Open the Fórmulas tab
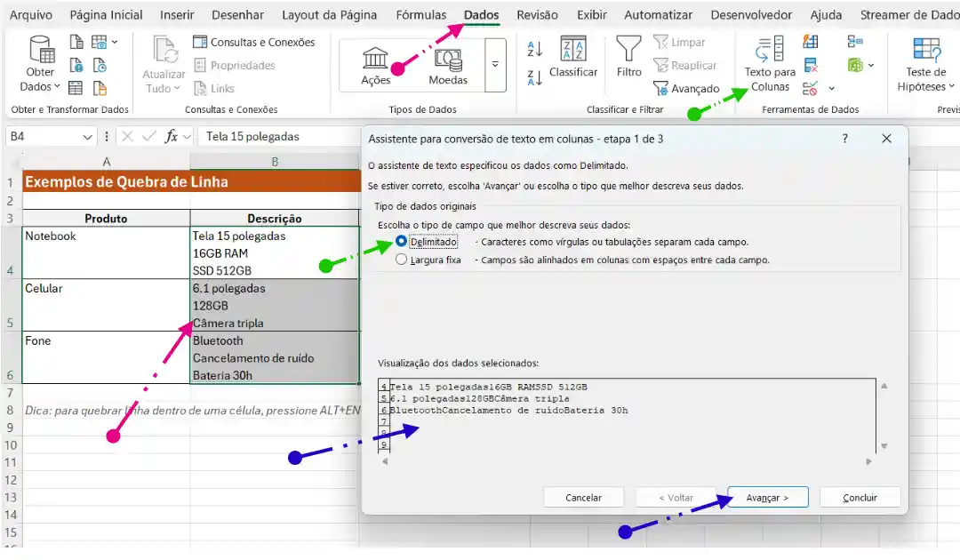The width and height of the screenshot is (960, 560). 421,15
